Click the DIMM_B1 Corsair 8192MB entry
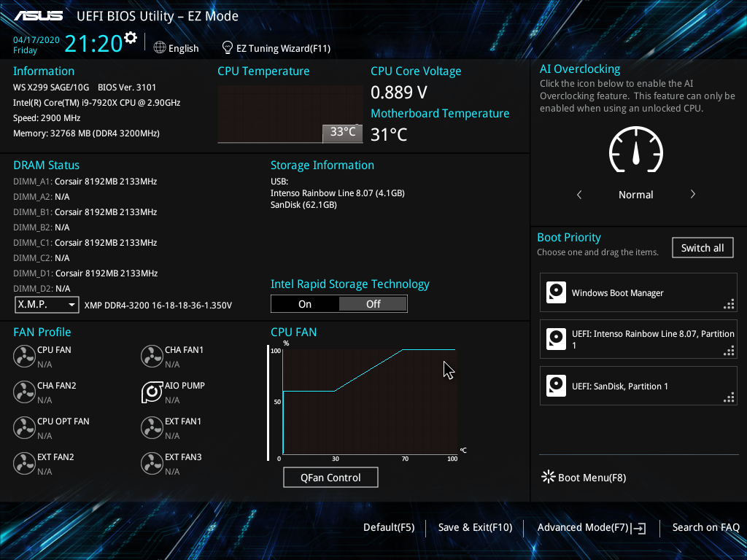747x560 pixels. pyautogui.click(x=85, y=212)
